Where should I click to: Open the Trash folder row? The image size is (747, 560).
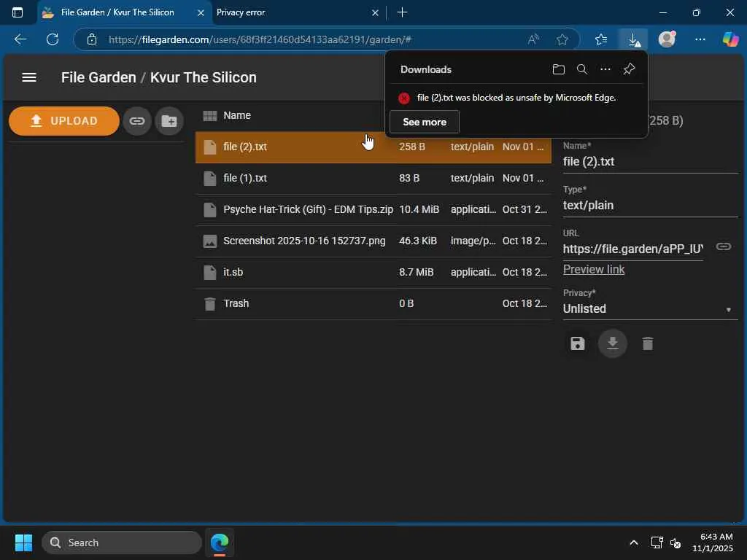pos(373,303)
